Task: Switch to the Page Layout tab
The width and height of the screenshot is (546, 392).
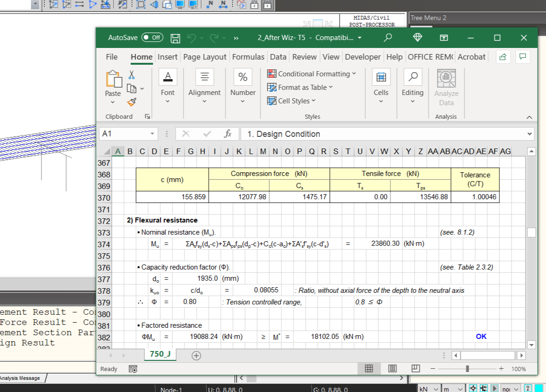Action: (205, 57)
